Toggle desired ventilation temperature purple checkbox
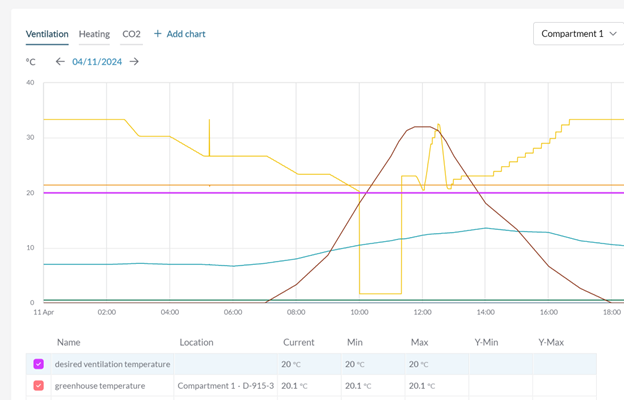Screen dimensions: 624x400 (x=38, y=364)
